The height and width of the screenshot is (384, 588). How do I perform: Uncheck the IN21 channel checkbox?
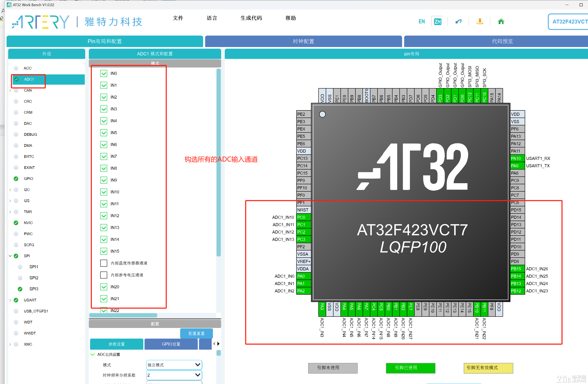104,299
